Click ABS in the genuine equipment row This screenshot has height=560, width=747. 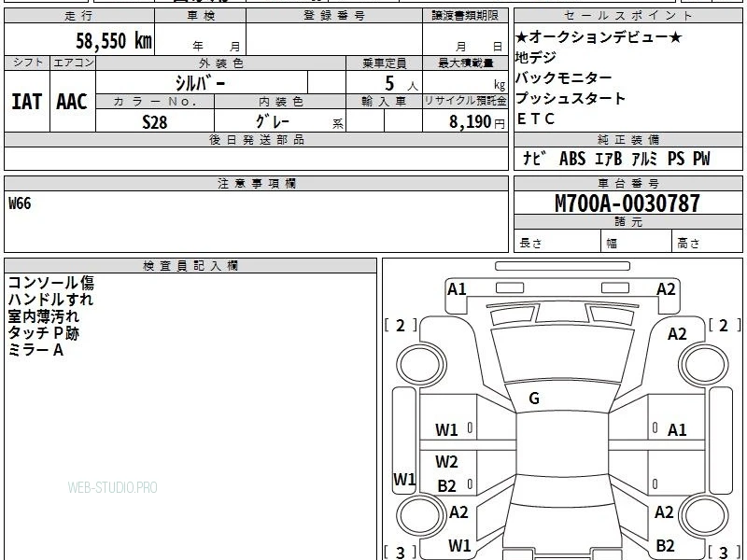[x=572, y=158]
